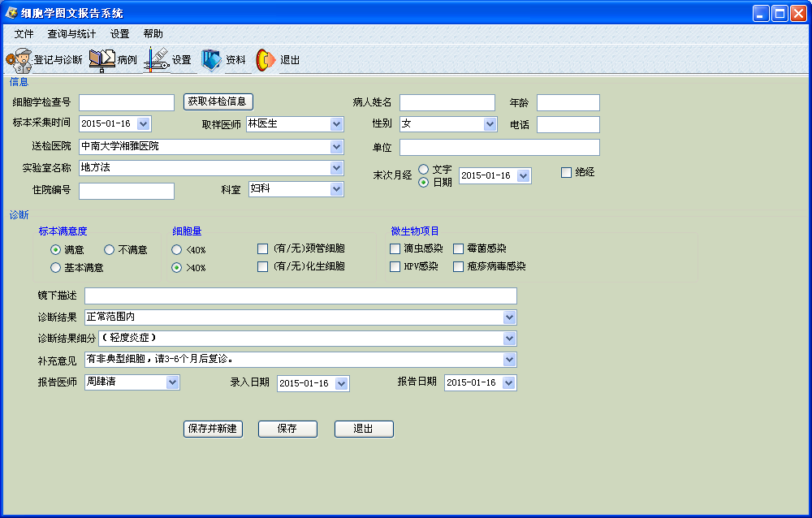
Task: Check the 滴虫感染 checkbox
Action: tap(395, 248)
